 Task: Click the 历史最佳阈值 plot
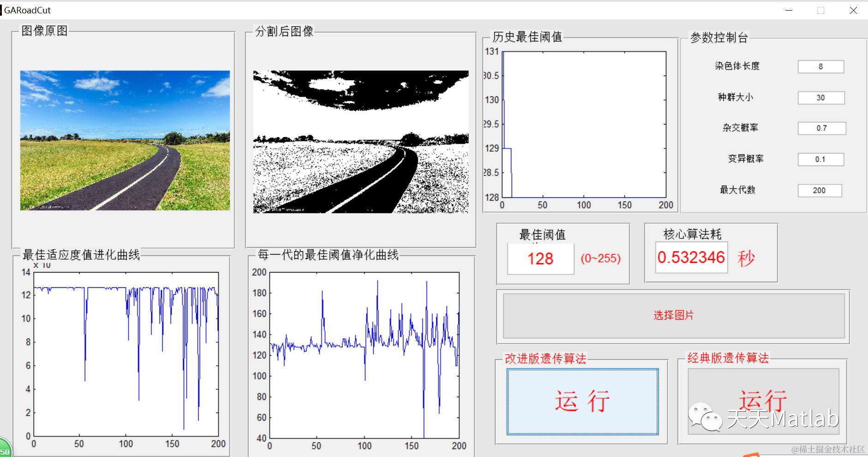point(584,125)
